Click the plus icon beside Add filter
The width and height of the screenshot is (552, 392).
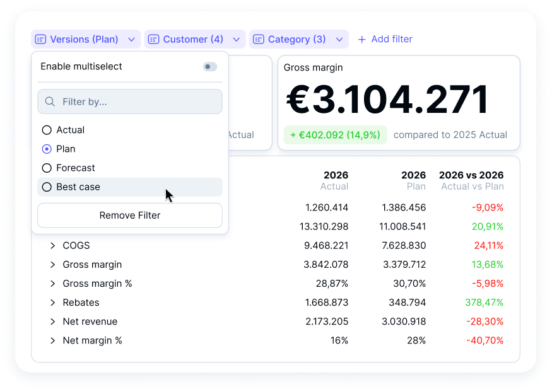(x=361, y=39)
